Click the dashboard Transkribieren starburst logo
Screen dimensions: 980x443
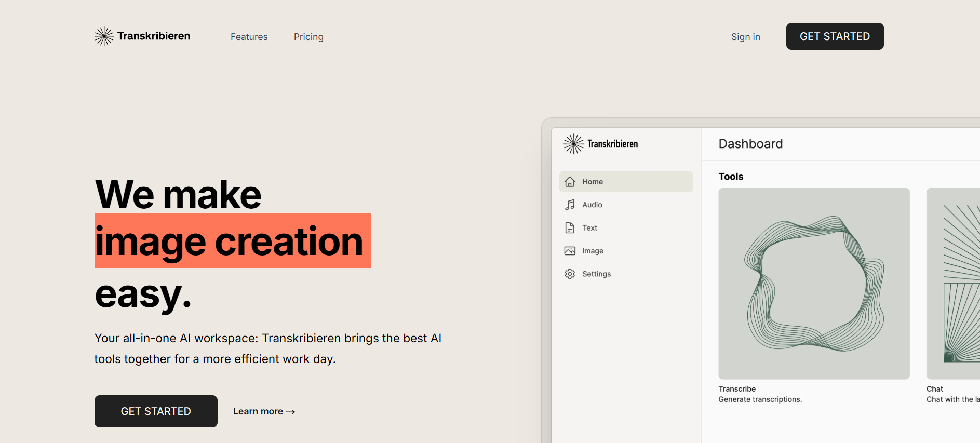point(574,144)
